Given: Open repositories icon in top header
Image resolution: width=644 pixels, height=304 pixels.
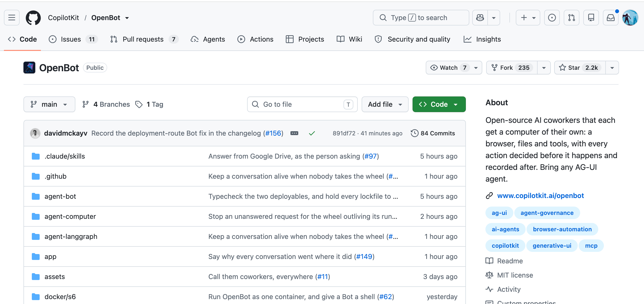Looking at the screenshot, I should [591, 18].
